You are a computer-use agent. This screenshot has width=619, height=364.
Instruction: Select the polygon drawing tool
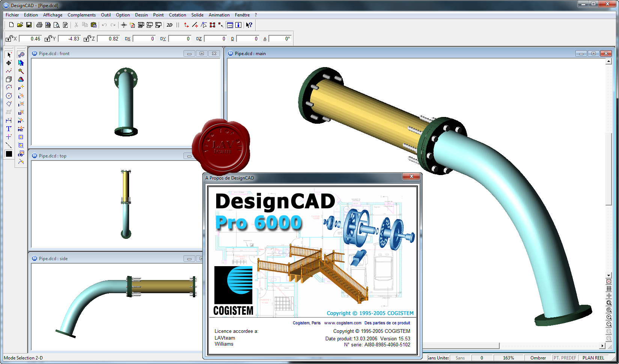coord(9,104)
